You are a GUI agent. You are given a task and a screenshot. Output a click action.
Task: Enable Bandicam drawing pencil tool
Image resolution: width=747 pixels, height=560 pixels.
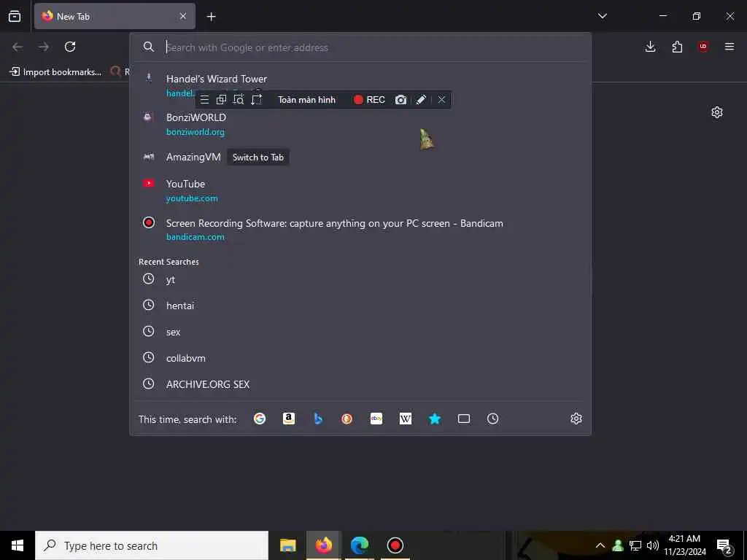pyautogui.click(x=421, y=99)
